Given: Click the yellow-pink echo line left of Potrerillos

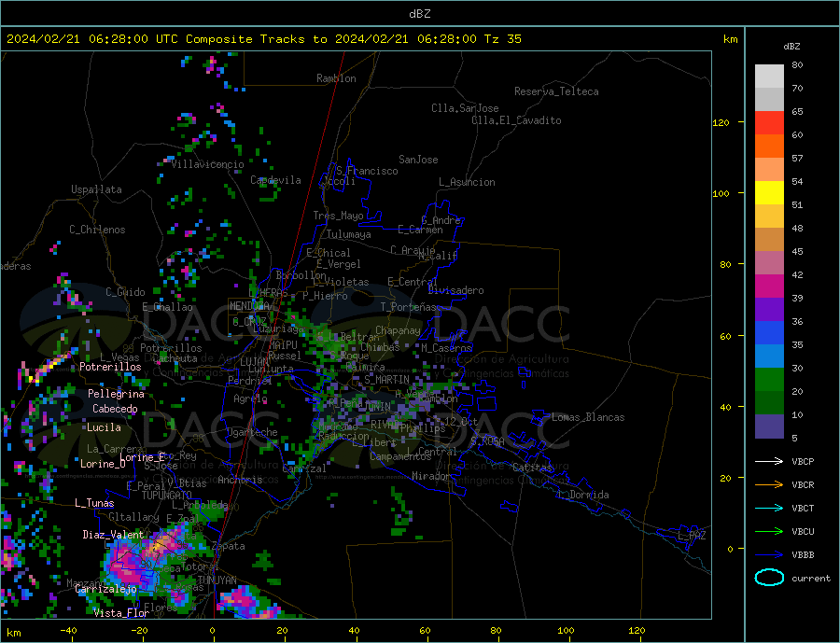Looking at the screenshot, I should [44, 368].
